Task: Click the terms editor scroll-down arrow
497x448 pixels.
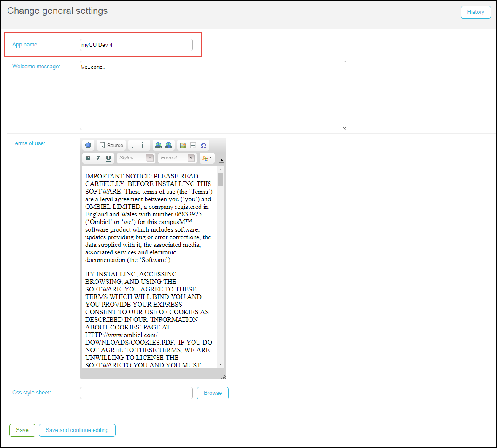Action: 221,364
